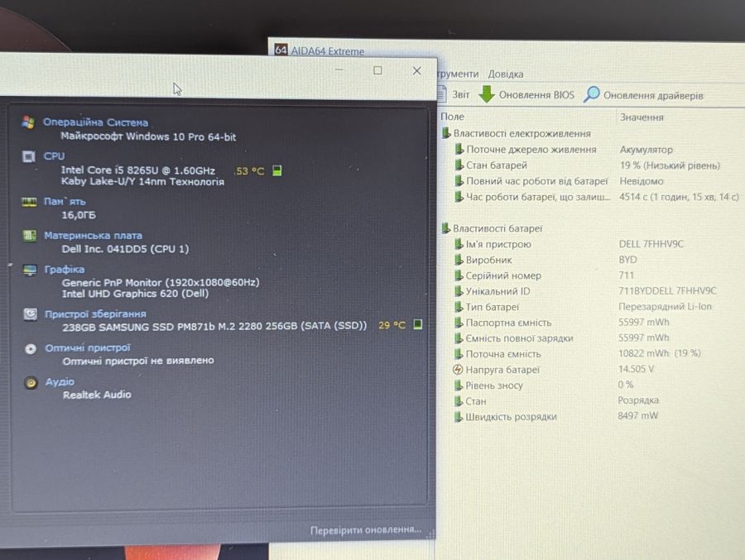Screen dimensions: 745x560
Task: Click battery icon beside Стан батарей
Action: point(459,165)
